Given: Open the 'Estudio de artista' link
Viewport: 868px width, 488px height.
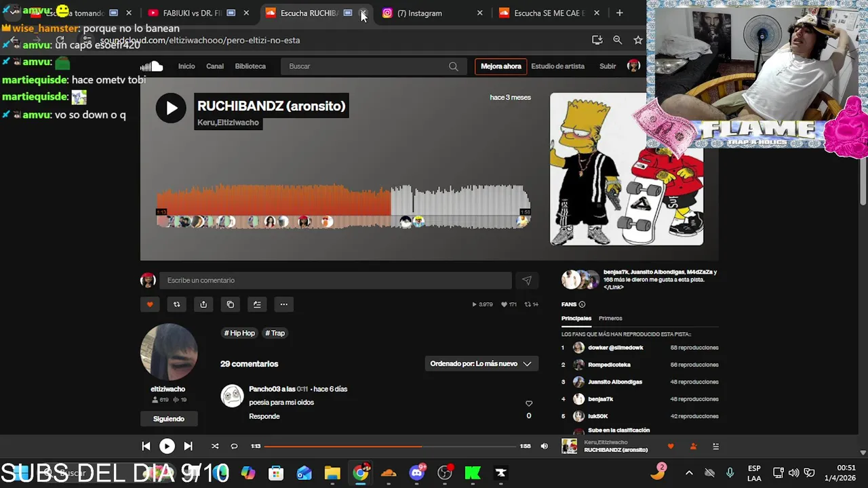Looking at the screenshot, I should coord(558,66).
